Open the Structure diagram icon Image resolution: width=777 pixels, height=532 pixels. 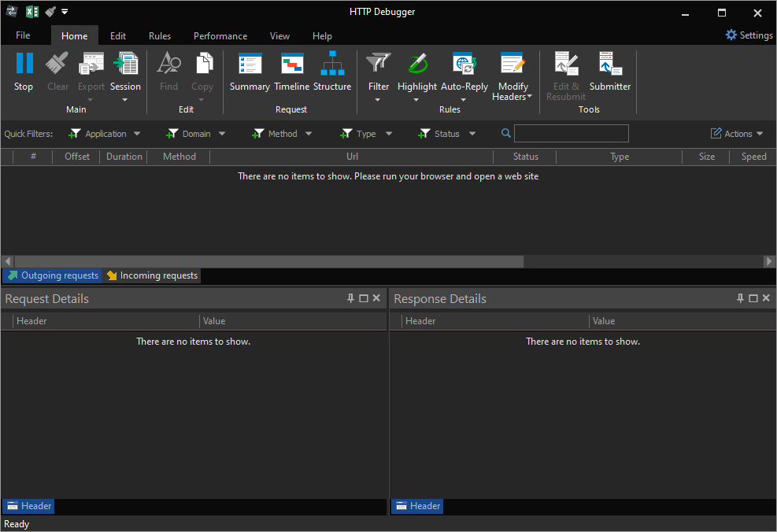(332, 64)
